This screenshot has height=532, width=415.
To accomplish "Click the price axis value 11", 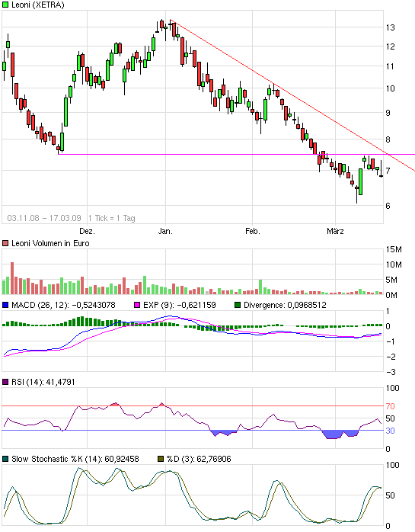I will [x=390, y=66].
